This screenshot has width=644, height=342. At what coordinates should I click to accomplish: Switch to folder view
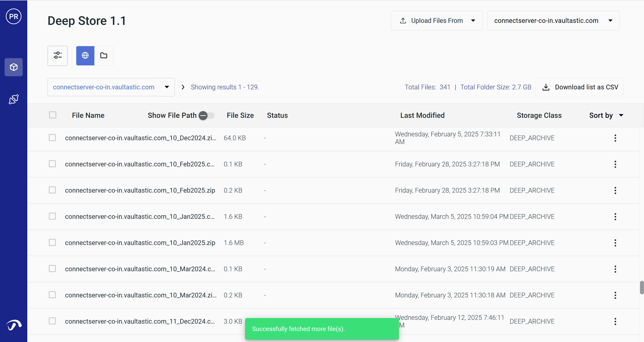104,56
